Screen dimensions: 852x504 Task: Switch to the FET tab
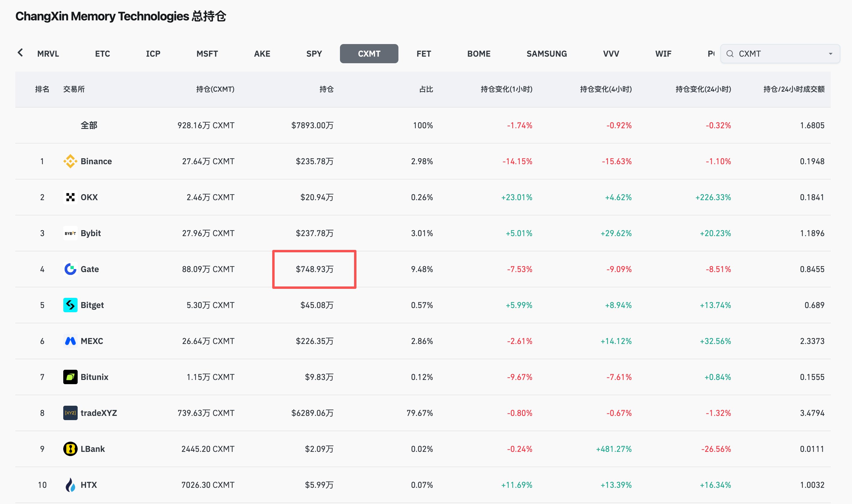click(x=424, y=54)
